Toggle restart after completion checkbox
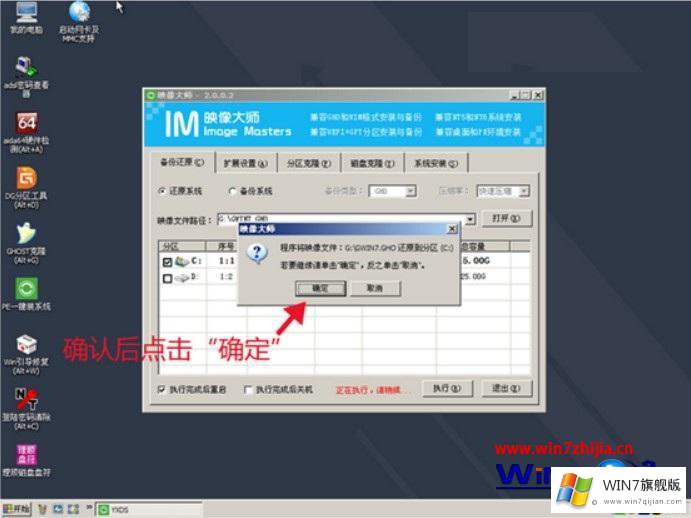Viewport: 691px width, 518px height. coord(192,390)
